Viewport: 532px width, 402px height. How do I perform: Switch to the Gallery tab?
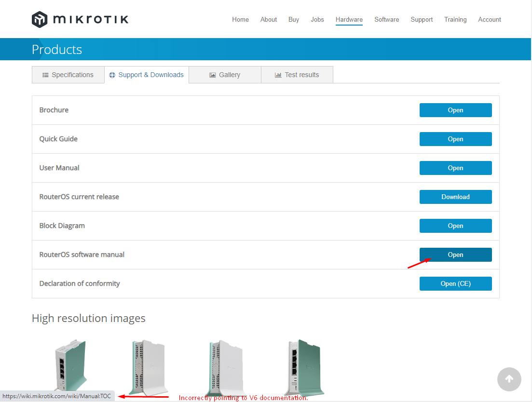coord(225,75)
